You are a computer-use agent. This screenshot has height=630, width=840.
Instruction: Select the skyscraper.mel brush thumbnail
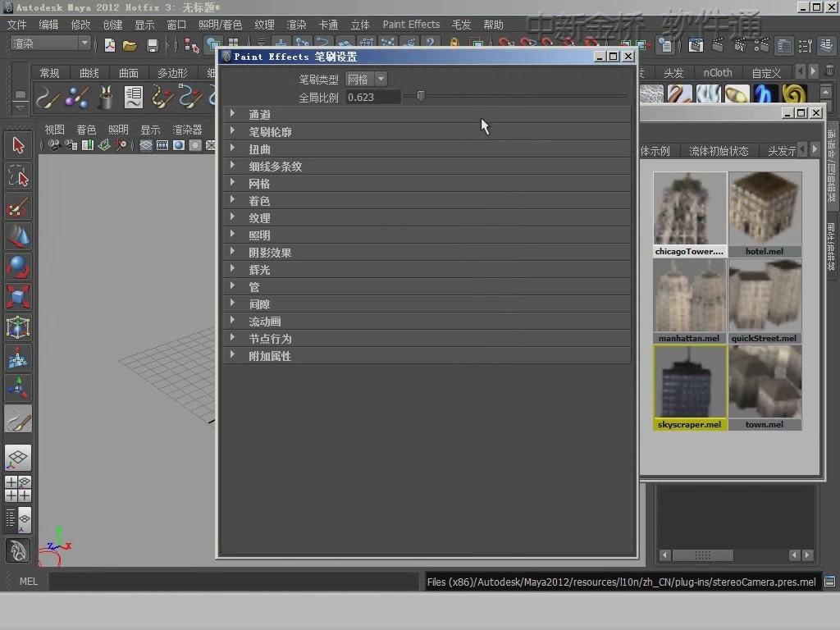click(x=690, y=387)
